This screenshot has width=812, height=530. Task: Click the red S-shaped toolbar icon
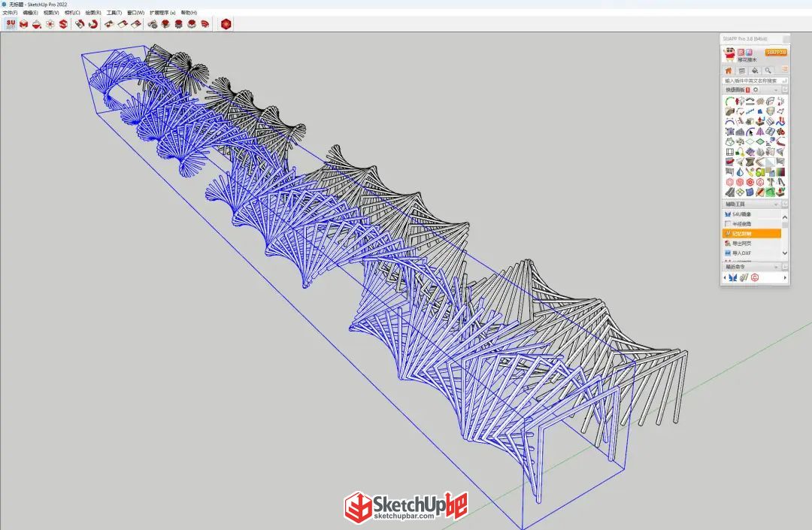[63, 24]
